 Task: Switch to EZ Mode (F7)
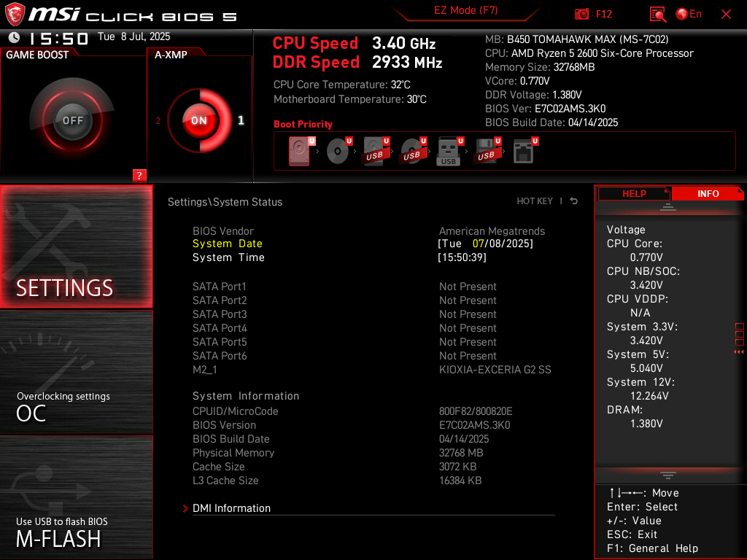pos(465,10)
